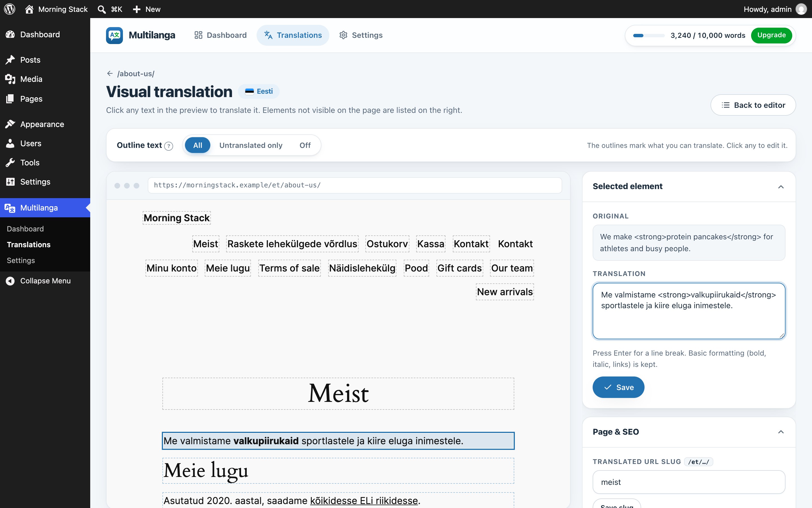Click Gift cards in preview menu
Image resolution: width=812 pixels, height=508 pixels.
(x=460, y=268)
